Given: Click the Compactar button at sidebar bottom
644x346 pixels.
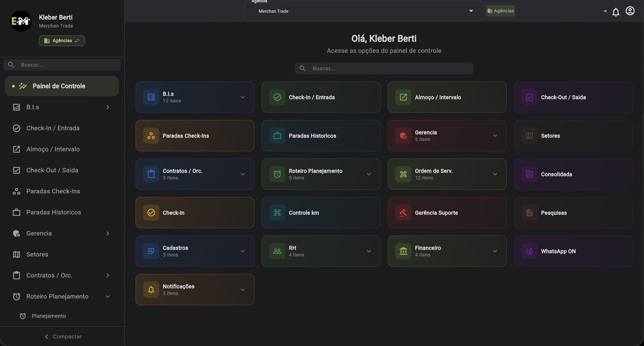Looking at the screenshot, I should coord(63,336).
